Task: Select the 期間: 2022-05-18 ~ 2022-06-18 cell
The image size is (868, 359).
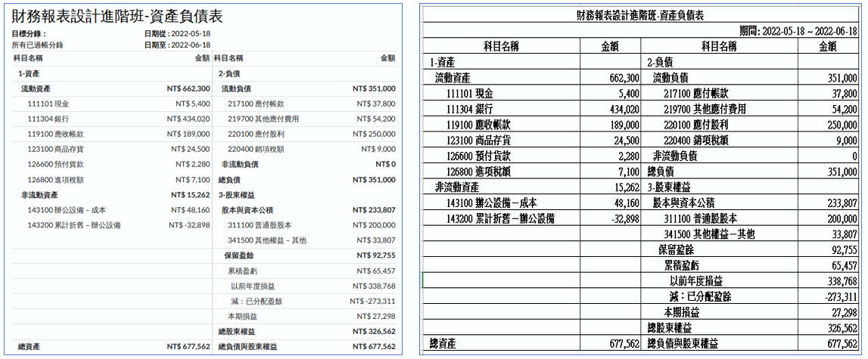Action: point(640,30)
